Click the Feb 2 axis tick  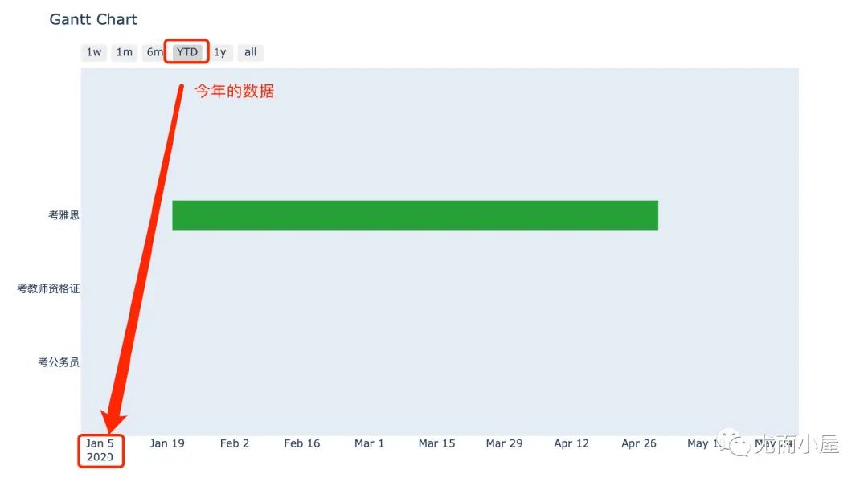234,443
